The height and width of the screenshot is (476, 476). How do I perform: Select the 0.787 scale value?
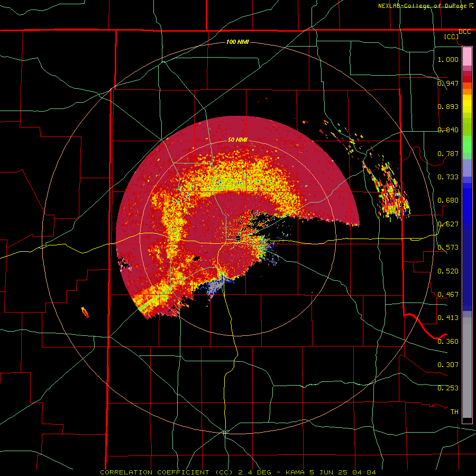pos(448,153)
